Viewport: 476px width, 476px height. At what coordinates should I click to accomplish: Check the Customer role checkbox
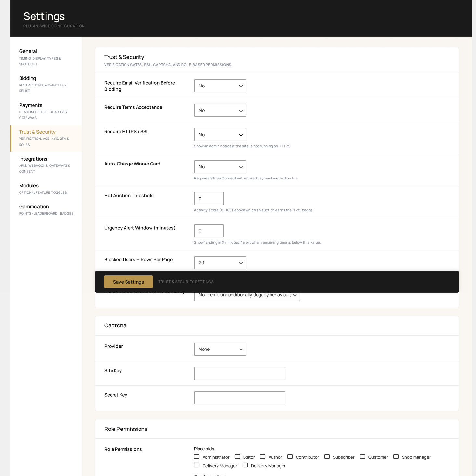tap(363, 456)
